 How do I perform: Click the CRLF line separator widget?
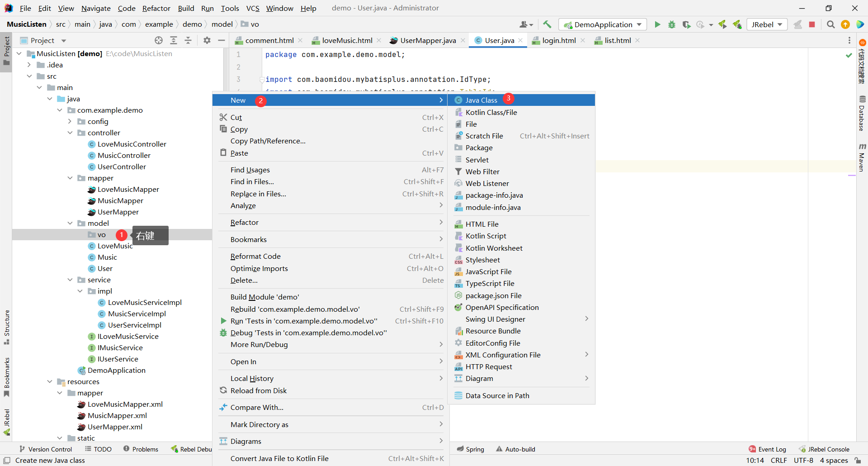(778, 460)
